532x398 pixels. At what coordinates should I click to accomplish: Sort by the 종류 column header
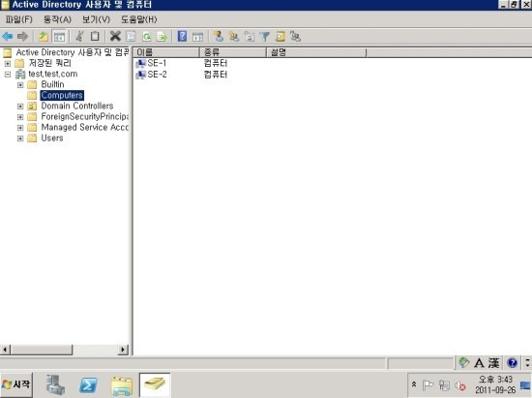[233, 52]
